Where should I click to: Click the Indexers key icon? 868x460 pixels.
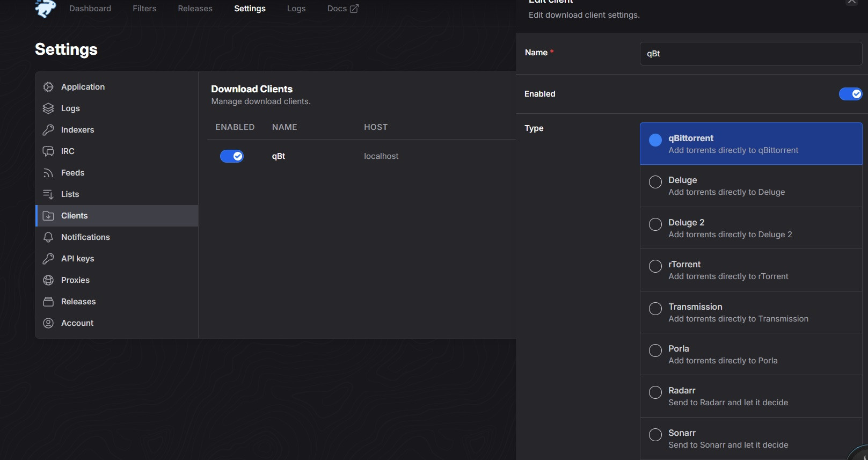48,130
